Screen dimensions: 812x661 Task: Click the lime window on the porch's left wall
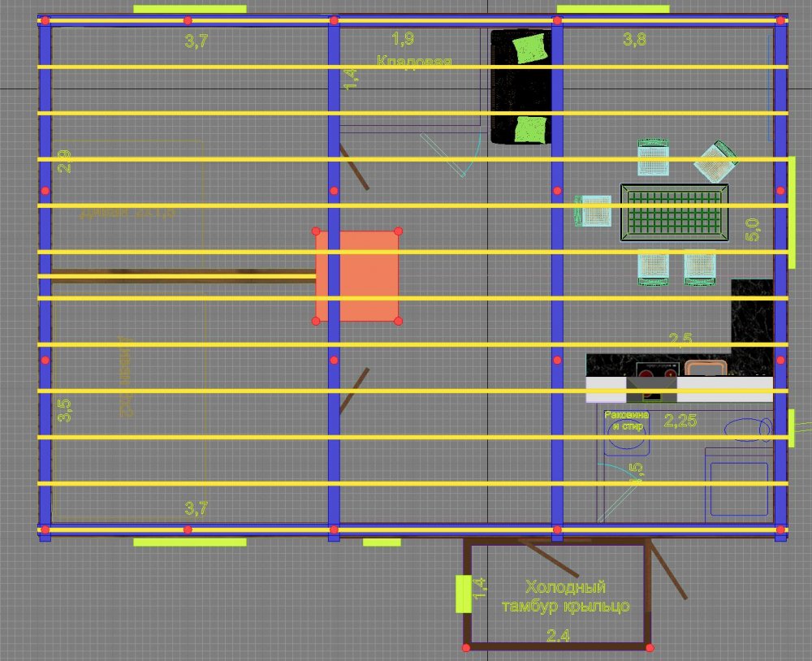coord(463,593)
